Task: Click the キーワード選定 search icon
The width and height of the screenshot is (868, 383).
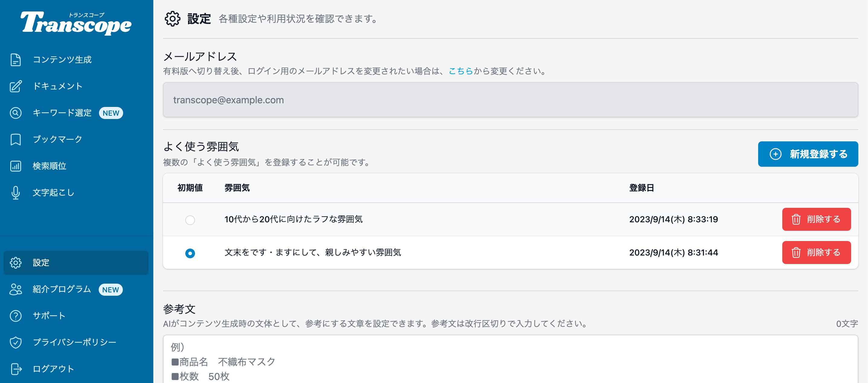Action: (15, 113)
